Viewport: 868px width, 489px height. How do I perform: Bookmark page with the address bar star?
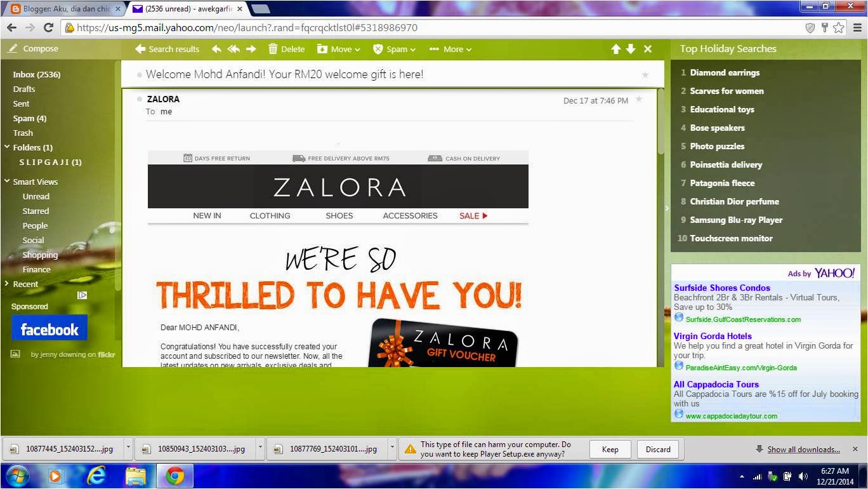pos(839,27)
